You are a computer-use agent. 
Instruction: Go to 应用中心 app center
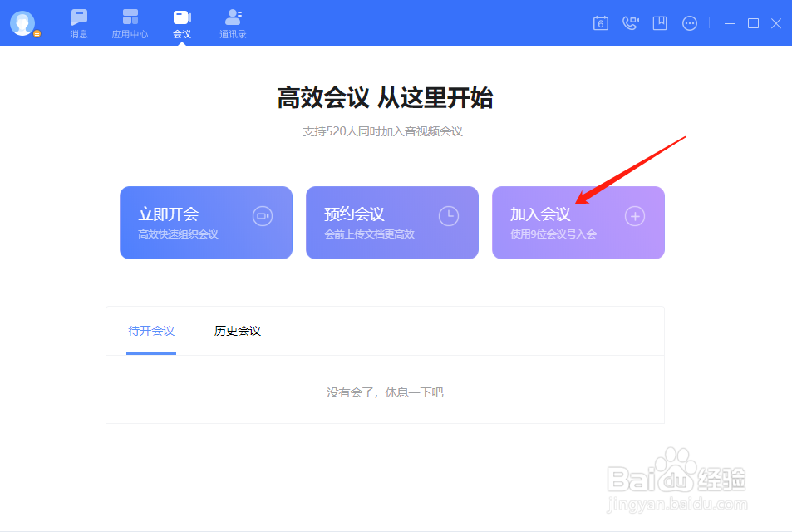click(x=130, y=24)
